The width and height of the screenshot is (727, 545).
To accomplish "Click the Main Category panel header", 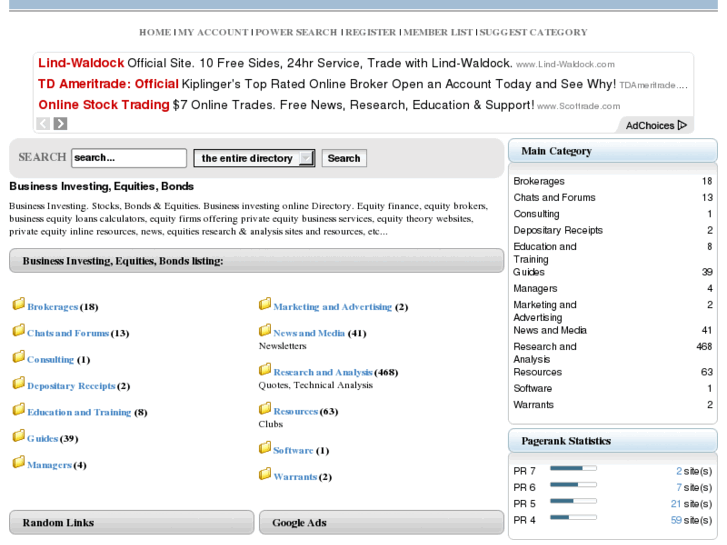I will (x=612, y=151).
